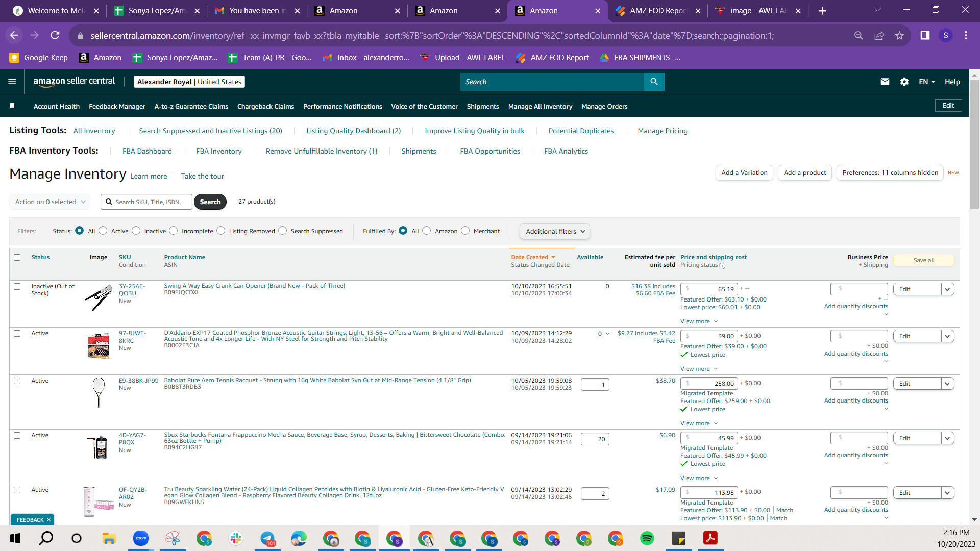Expand View more for Can Opener row
This screenshot has width=980, height=551.
coord(699,321)
